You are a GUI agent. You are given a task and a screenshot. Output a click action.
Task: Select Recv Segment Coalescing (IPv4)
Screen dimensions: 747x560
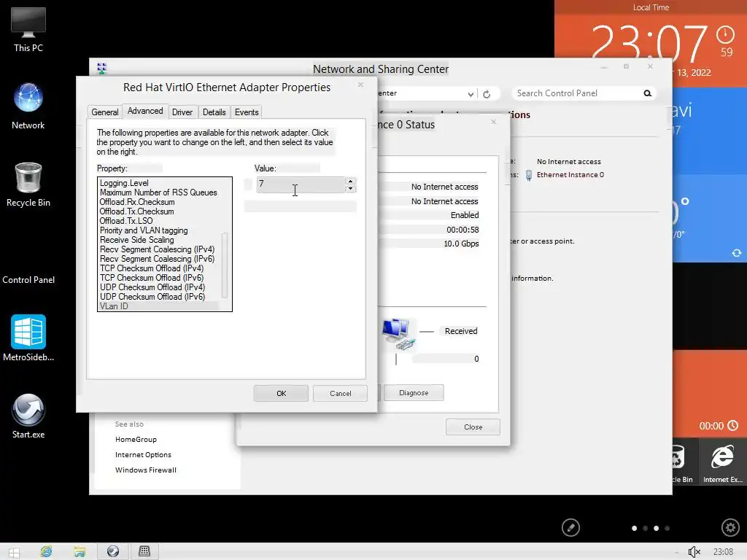click(x=157, y=249)
